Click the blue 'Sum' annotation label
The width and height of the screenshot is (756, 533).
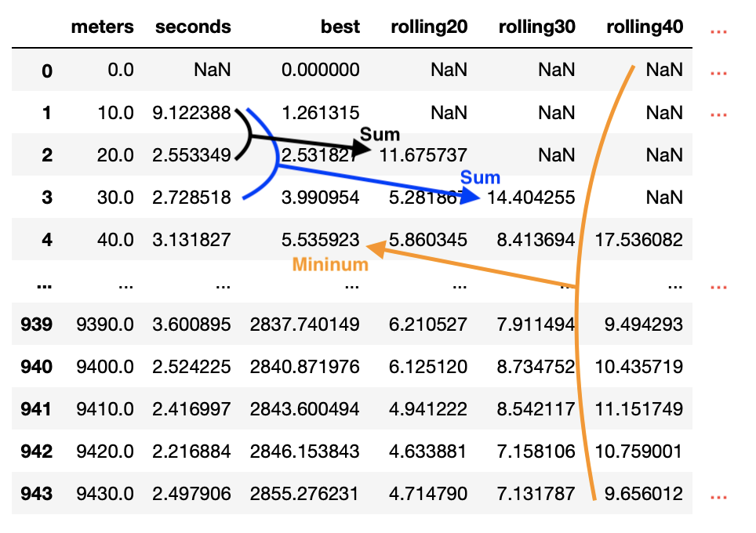[x=480, y=177]
